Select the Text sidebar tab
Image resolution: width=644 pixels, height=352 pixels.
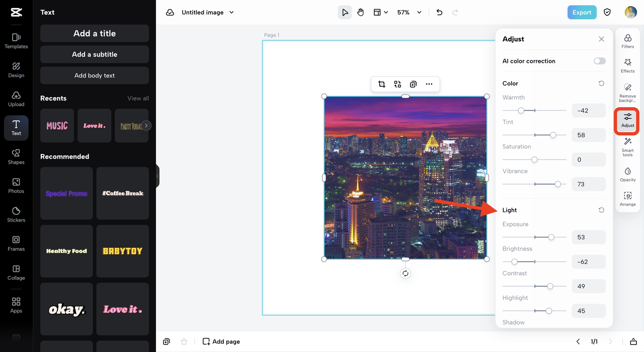(16, 128)
